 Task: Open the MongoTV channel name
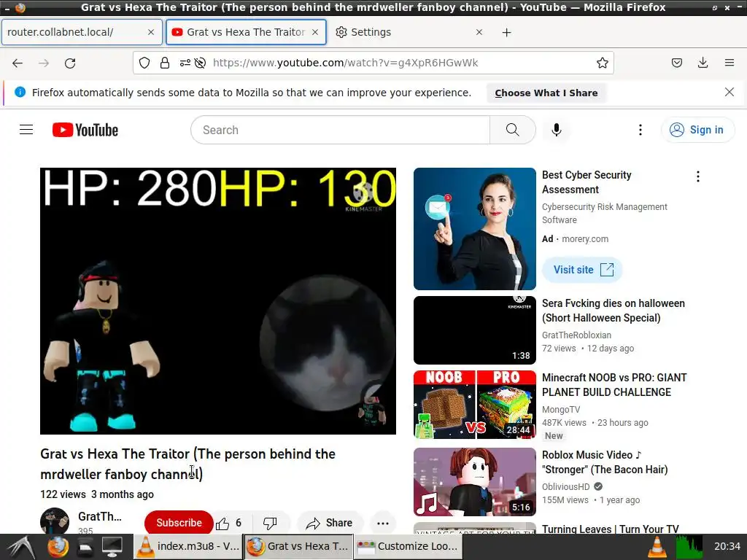(x=561, y=410)
